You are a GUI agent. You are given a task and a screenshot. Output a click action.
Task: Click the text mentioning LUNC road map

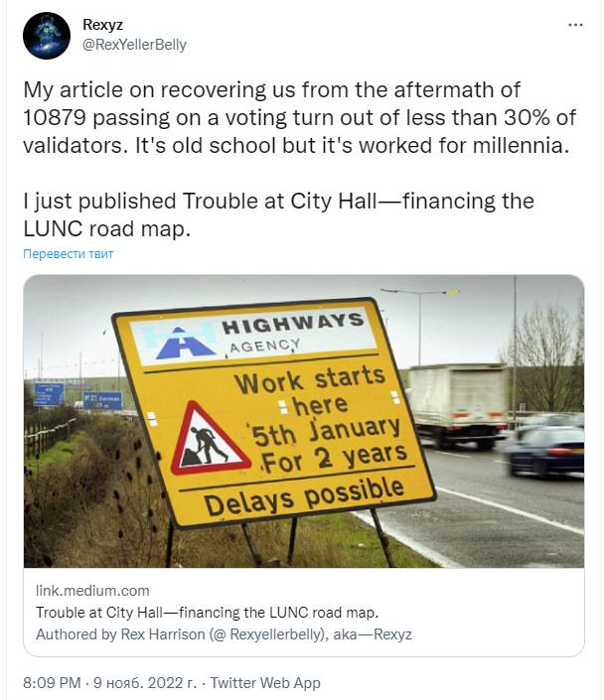pos(279,214)
